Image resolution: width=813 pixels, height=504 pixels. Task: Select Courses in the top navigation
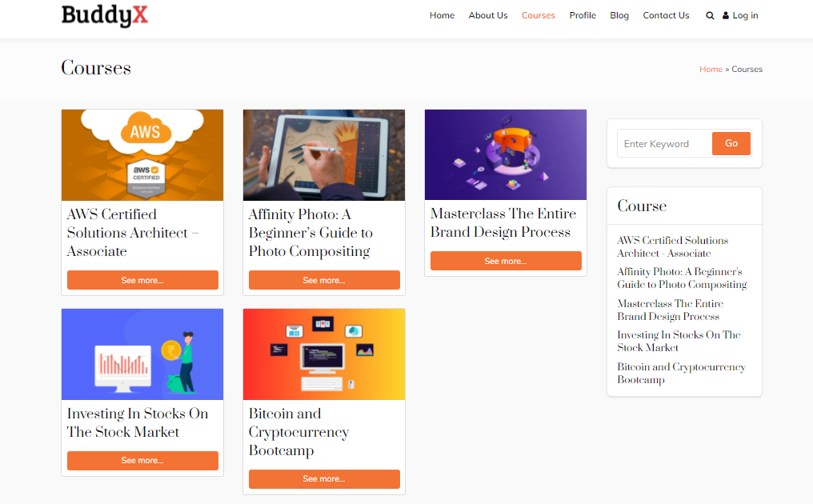[539, 15]
